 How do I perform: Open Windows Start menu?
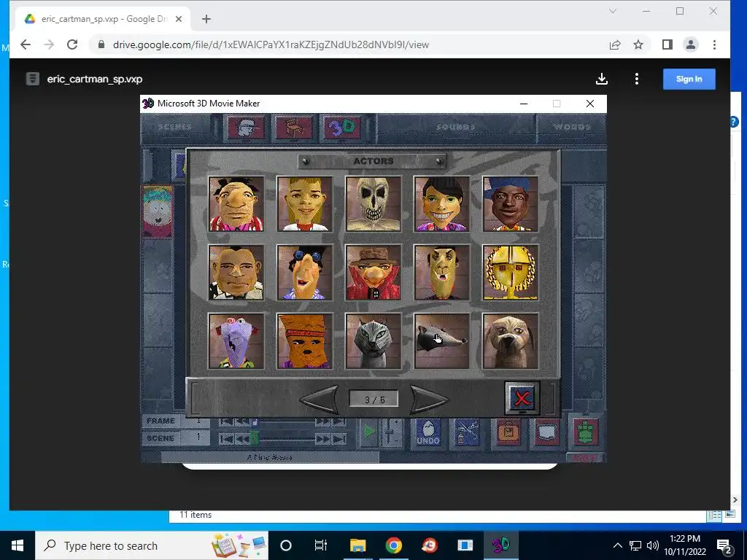18,545
